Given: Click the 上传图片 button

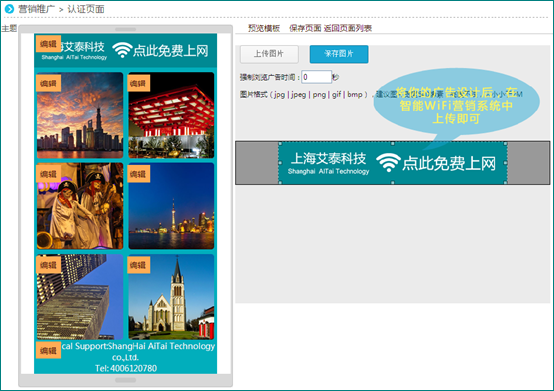Looking at the screenshot, I should pyautogui.click(x=269, y=54).
